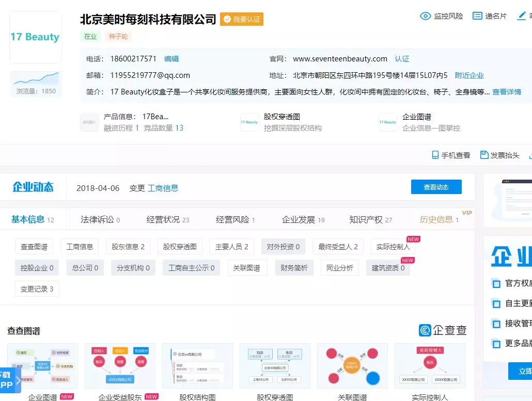Image resolution: width=532 pixels, height=401 pixels.
Task: Switch to the 经营风险 tab
Action: click(x=235, y=220)
